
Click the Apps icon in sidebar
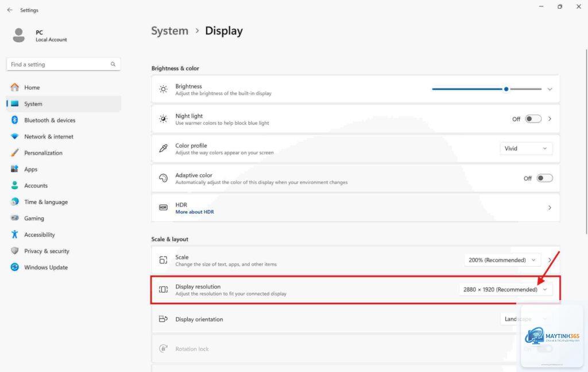[x=14, y=169]
